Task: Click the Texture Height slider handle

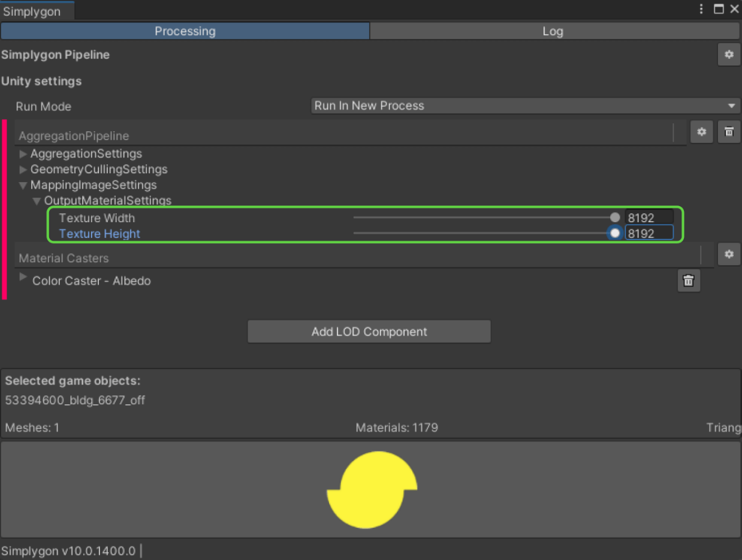Action: pos(615,233)
